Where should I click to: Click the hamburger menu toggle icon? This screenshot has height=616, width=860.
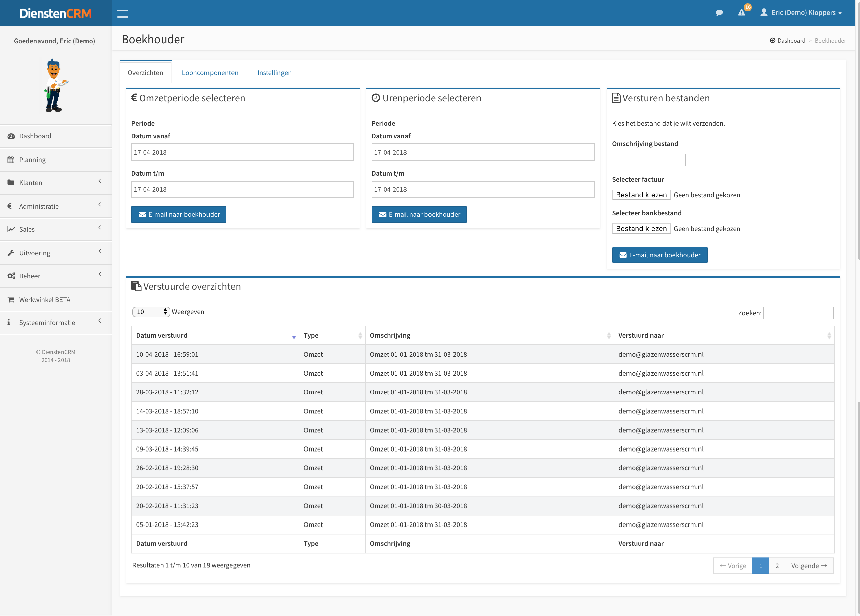[x=122, y=14]
